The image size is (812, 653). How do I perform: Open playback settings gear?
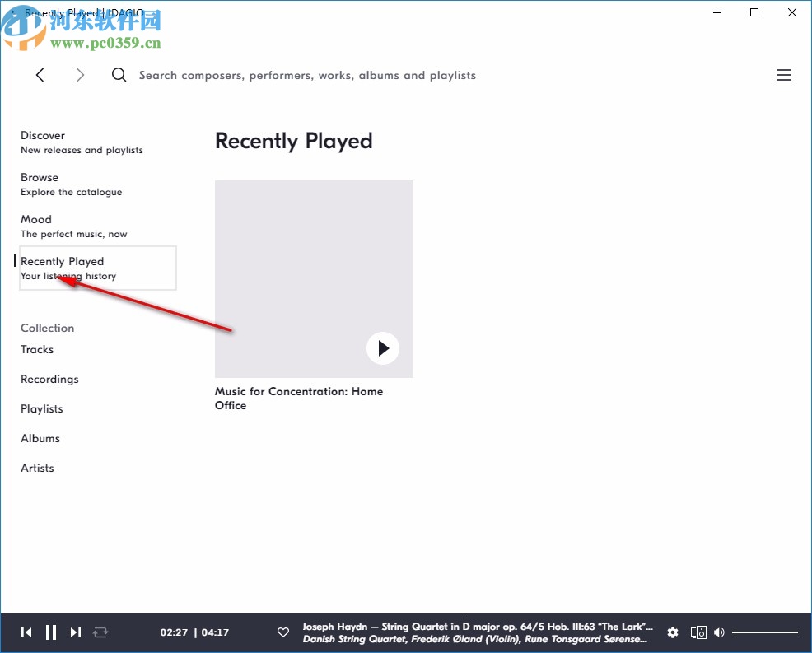click(x=673, y=632)
